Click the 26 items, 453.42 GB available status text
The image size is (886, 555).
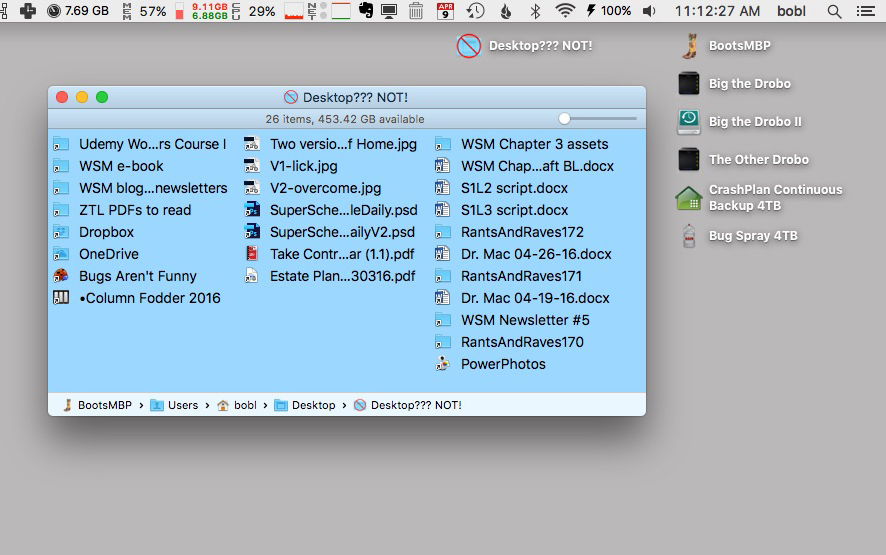(x=345, y=119)
